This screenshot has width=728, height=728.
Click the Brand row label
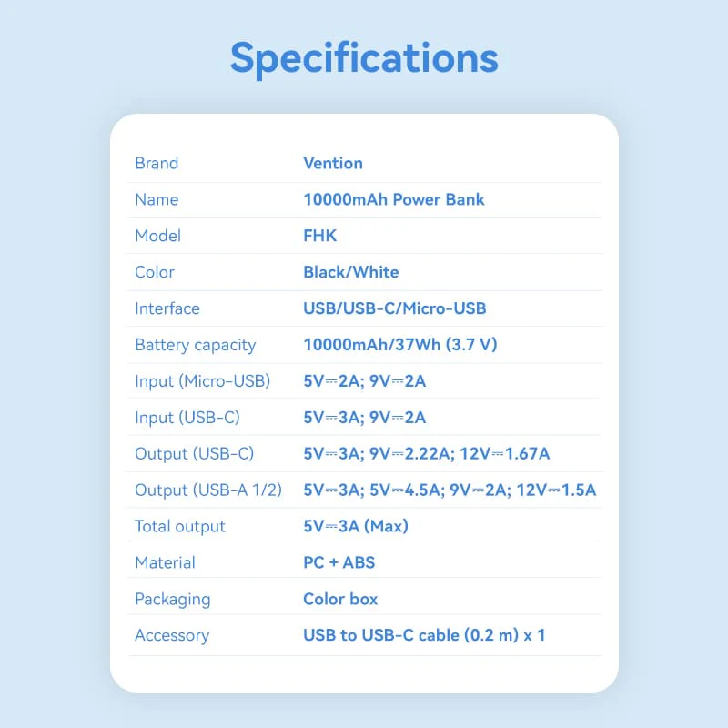[x=157, y=164]
